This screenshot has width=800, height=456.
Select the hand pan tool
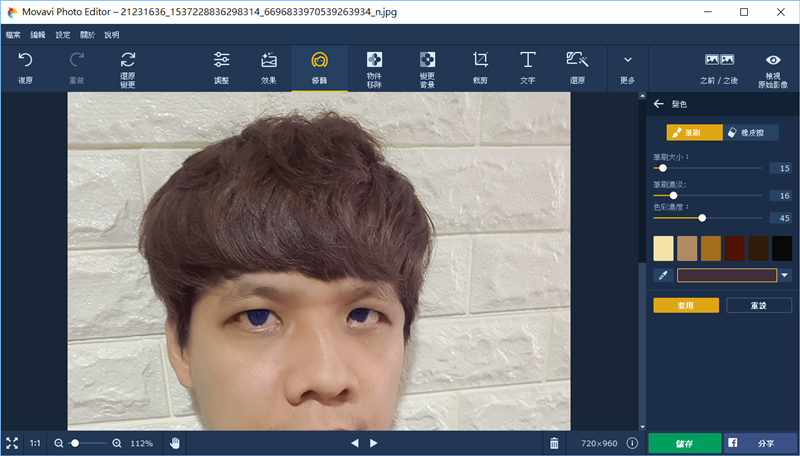[x=175, y=443]
